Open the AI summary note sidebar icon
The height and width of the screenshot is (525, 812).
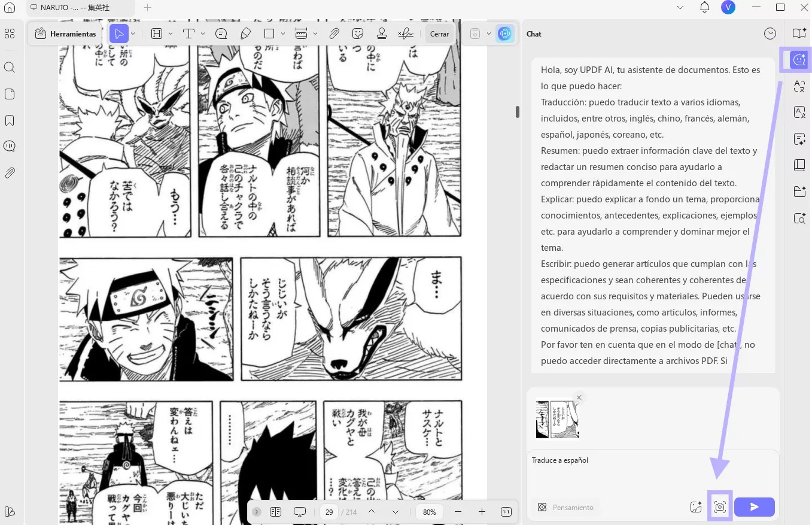click(799, 139)
